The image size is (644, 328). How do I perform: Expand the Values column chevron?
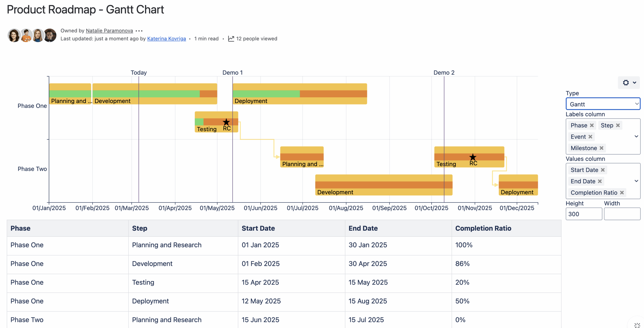[x=637, y=181]
